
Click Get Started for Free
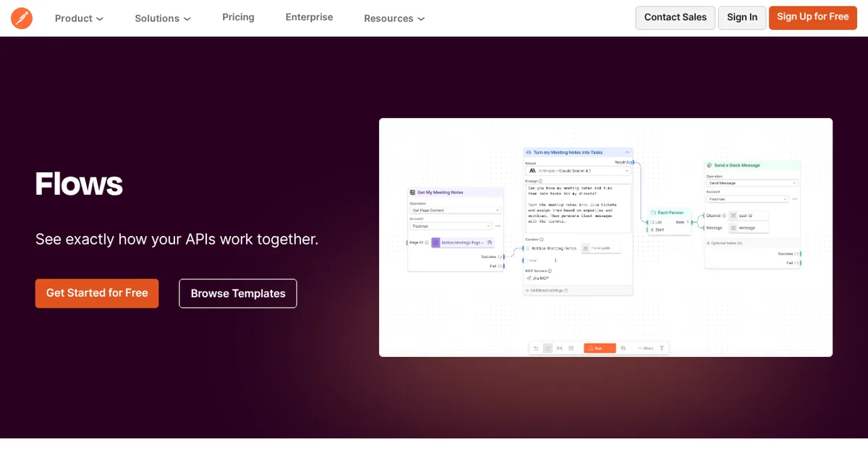[x=97, y=293]
